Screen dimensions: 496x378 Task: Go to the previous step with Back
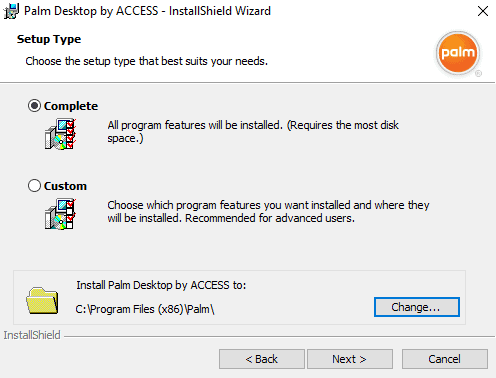tap(262, 359)
